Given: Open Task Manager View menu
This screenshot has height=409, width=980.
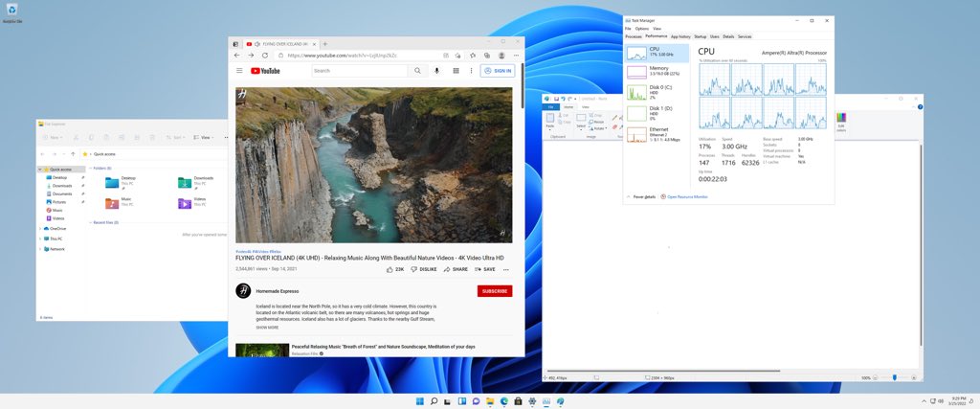Looking at the screenshot, I should click(x=657, y=29).
